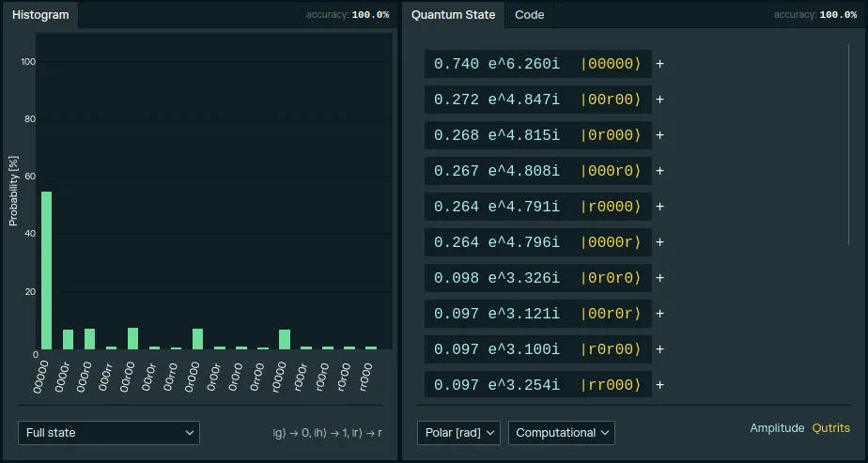Screen dimensions: 868x463
Task: Select the 0.740 e^6.260i |00000) state row
Action: tap(537, 64)
